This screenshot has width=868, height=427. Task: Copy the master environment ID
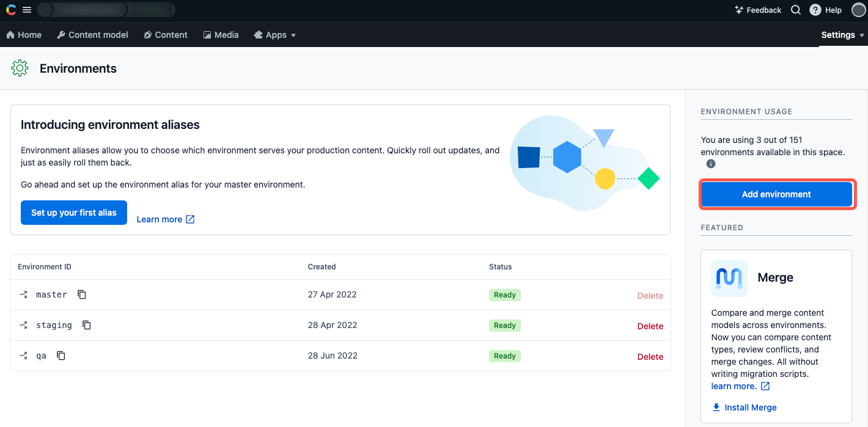click(81, 294)
